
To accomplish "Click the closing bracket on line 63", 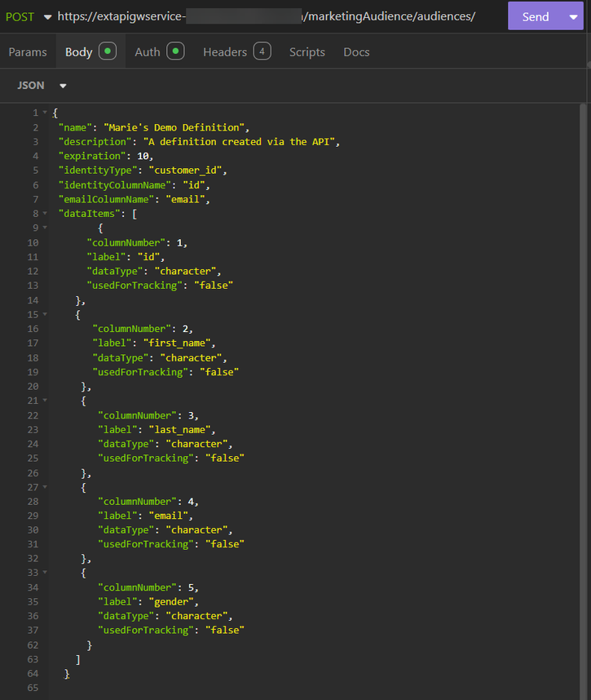I will click(x=78, y=659).
